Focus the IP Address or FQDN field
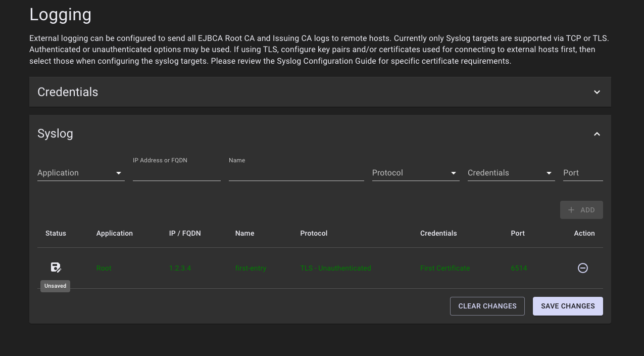The height and width of the screenshot is (356, 644). [x=176, y=173]
